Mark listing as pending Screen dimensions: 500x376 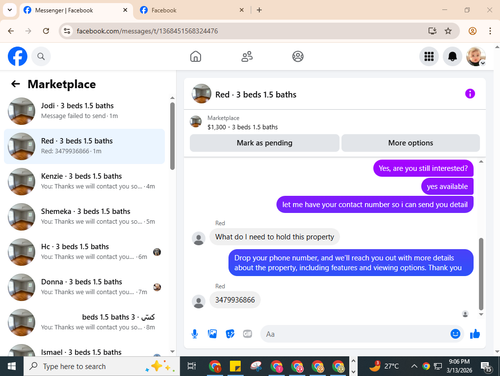[265, 143]
